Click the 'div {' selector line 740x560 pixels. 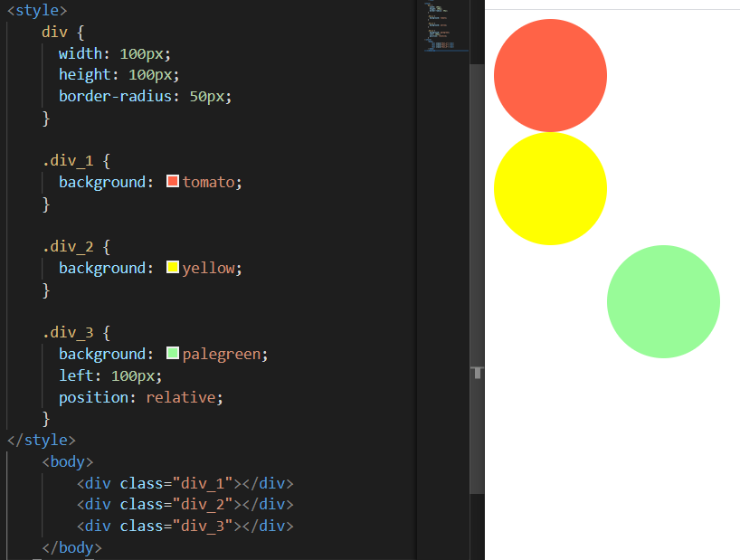coord(62,32)
